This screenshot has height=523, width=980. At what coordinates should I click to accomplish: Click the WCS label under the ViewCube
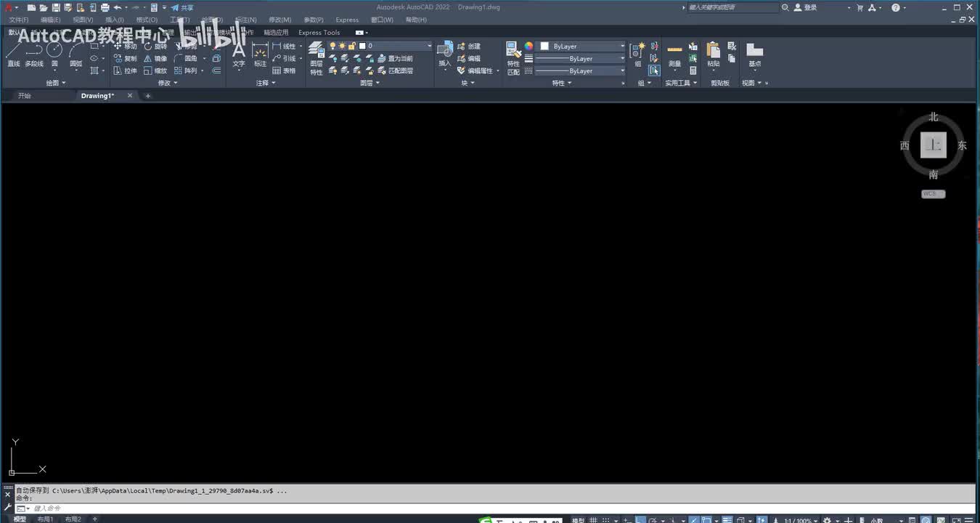coord(934,194)
